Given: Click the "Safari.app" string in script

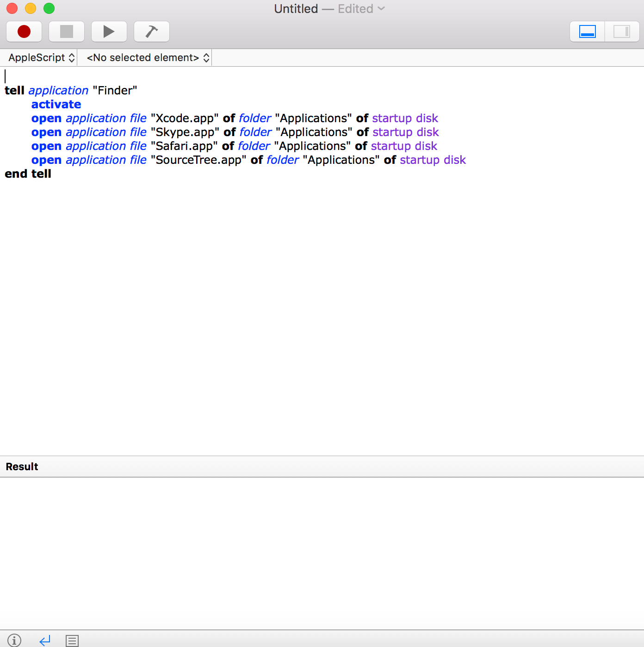Looking at the screenshot, I should click(x=184, y=146).
